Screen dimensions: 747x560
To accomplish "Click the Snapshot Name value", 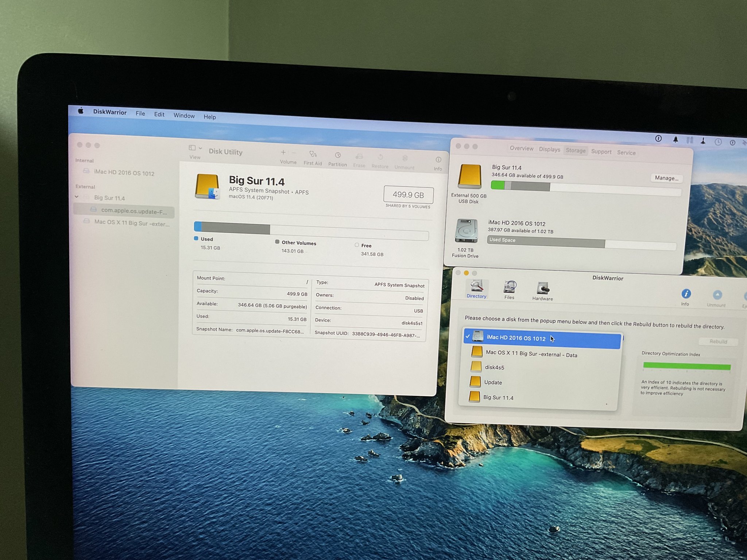I will (270, 331).
